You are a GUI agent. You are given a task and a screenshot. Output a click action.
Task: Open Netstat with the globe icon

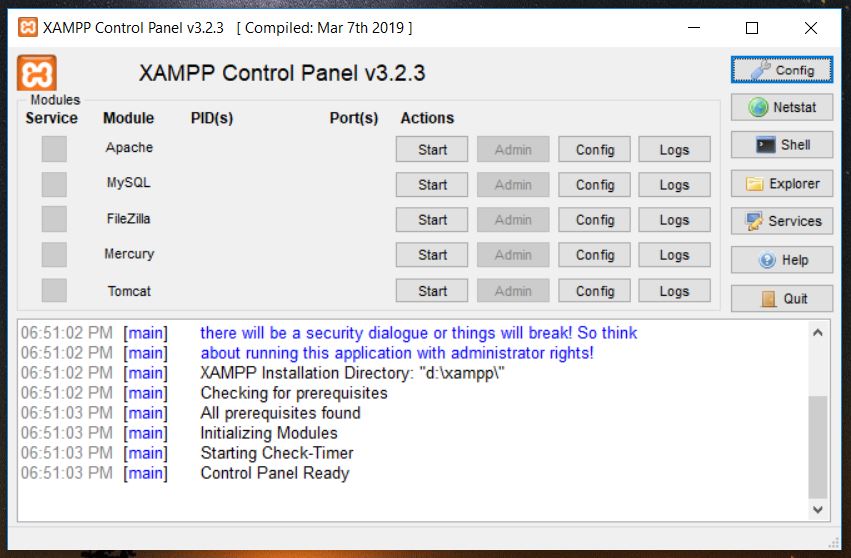(782, 107)
